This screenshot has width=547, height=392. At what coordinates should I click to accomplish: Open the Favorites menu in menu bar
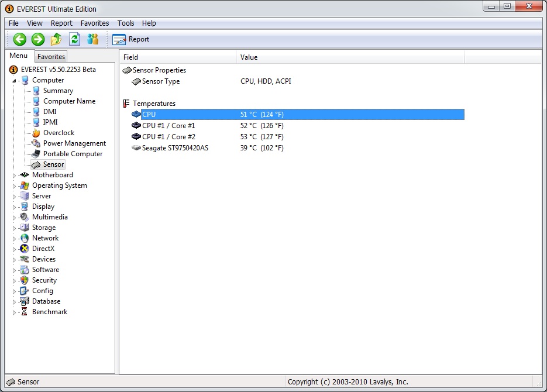95,23
